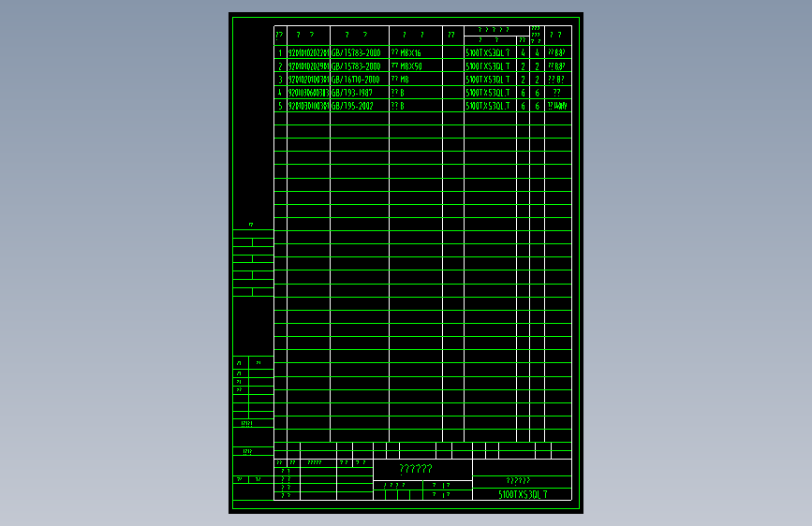Click the row number 4 cell
This screenshot has width=812, height=526.
coord(280,93)
